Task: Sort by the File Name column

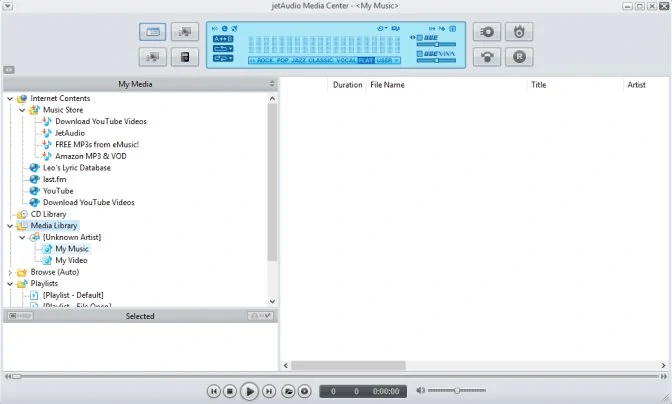Action: tap(446, 85)
